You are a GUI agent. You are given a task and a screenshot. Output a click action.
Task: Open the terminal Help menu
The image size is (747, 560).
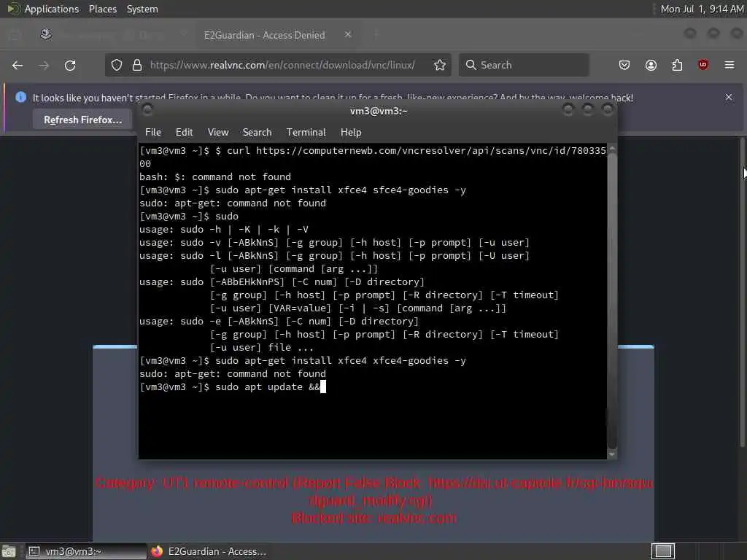pyautogui.click(x=351, y=133)
